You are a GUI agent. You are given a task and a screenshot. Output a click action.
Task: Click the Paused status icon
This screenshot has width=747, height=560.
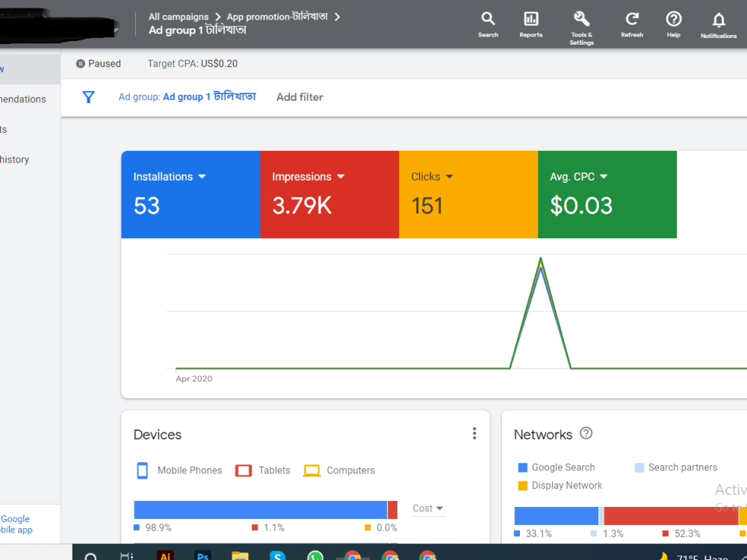pyautogui.click(x=81, y=63)
